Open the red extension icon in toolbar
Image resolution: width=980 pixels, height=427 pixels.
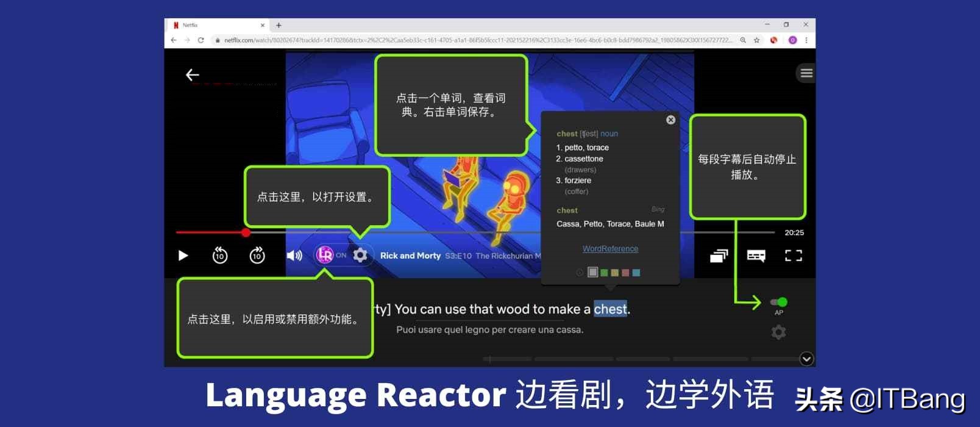point(774,40)
